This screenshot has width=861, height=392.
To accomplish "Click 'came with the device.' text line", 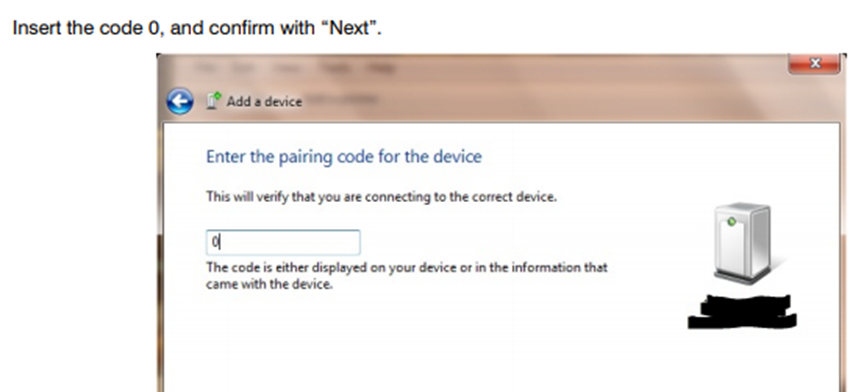I will point(269,285).
